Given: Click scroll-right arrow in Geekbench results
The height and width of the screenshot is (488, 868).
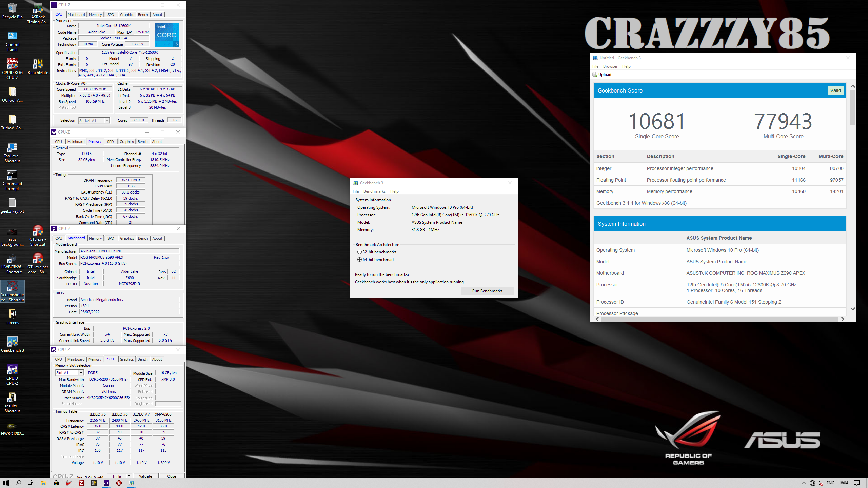Looking at the screenshot, I should pos(843,319).
